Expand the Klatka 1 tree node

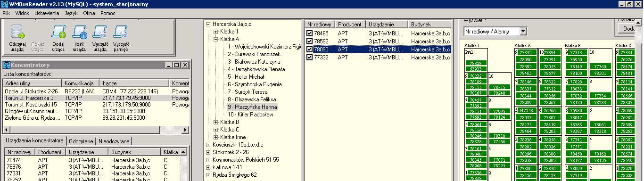tap(215, 32)
